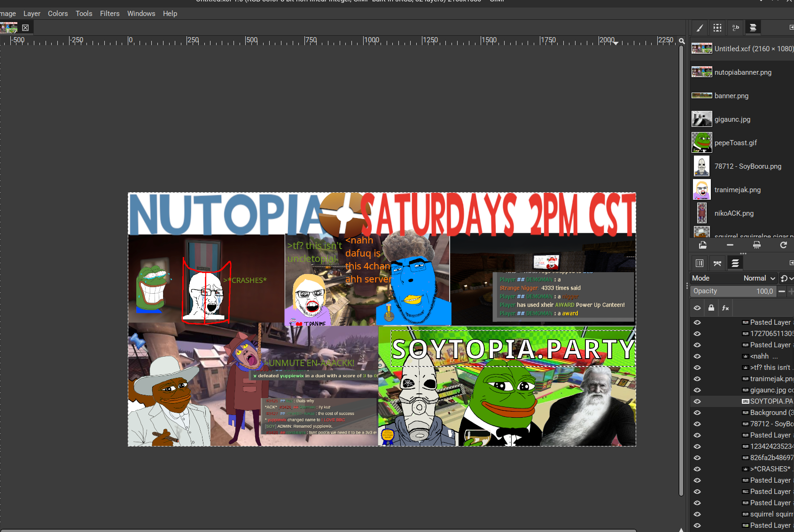Open the Layer menu

(32, 14)
